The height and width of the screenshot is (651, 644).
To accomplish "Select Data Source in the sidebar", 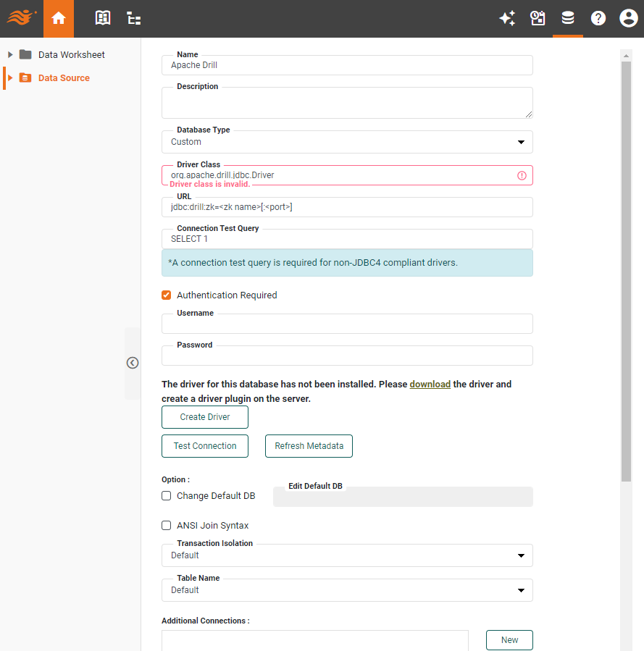I will click(64, 77).
